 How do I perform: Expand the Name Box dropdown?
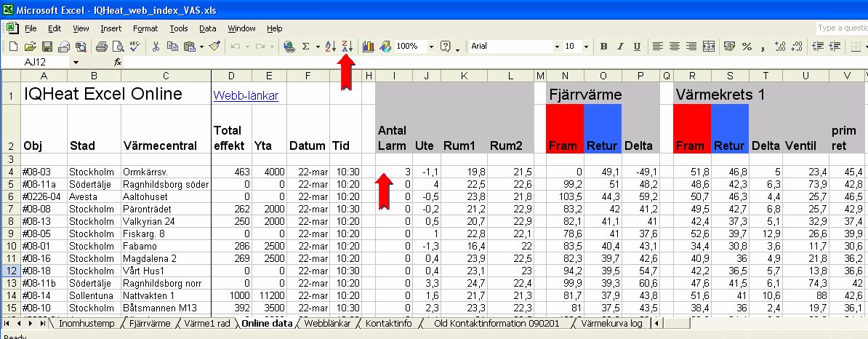(x=76, y=63)
